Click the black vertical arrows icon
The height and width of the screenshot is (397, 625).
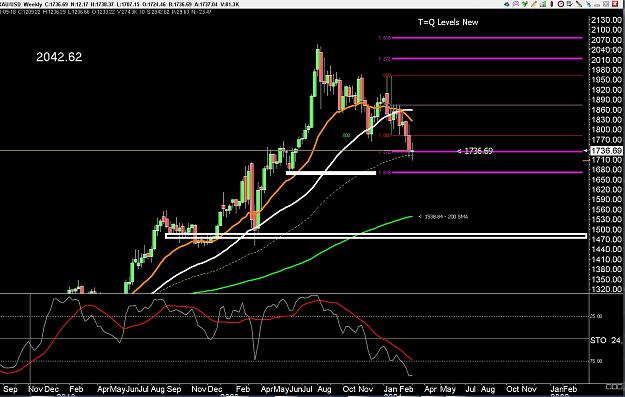point(552,4)
